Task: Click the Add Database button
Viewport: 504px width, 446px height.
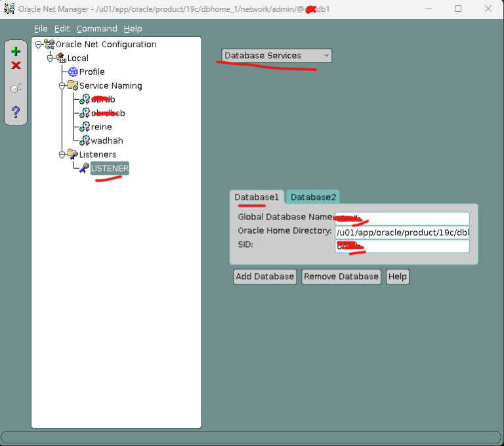Action: pyautogui.click(x=264, y=277)
